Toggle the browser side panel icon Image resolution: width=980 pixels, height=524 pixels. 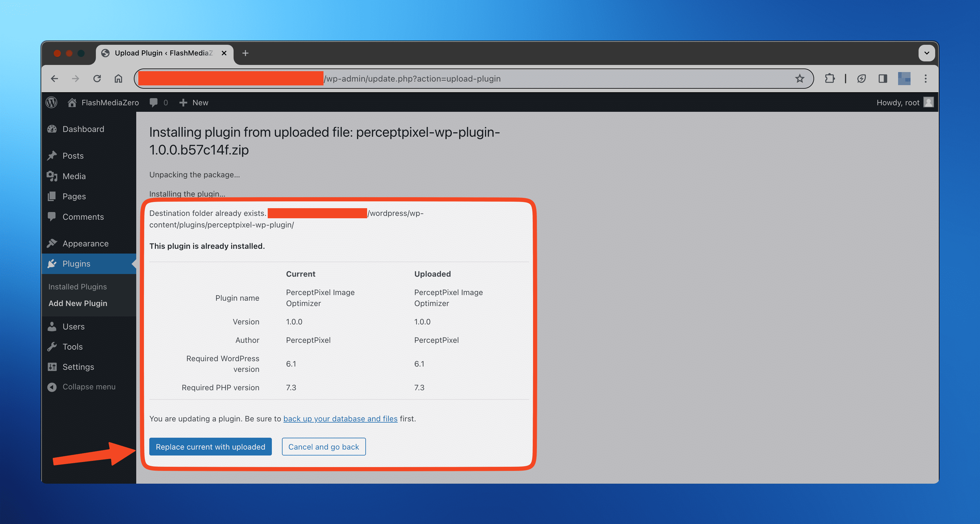(883, 79)
